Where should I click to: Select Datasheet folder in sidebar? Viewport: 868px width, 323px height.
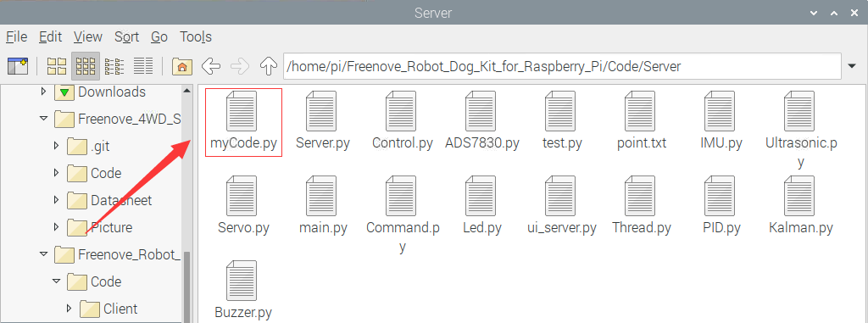pos(109,200)
